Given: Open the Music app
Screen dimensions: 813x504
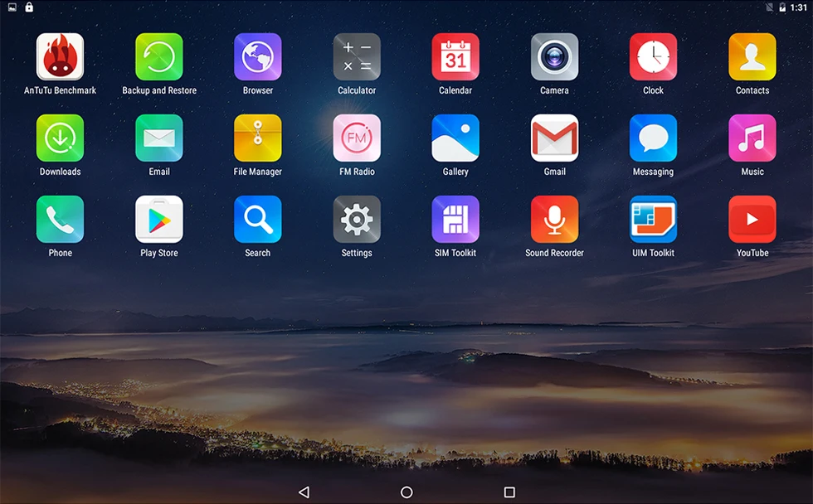Looking at the screenshot, I should (752, 138).
